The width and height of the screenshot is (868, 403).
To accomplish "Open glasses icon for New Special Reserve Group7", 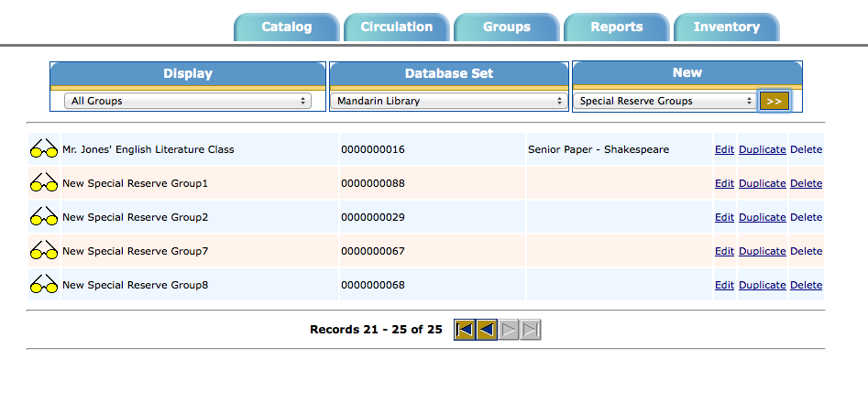I will click(x=44, y=250).
